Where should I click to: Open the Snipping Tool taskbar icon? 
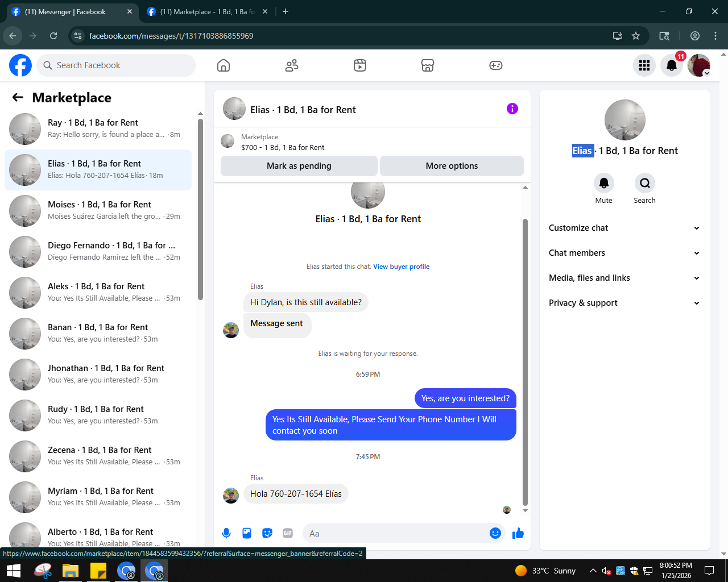(43, 571)
